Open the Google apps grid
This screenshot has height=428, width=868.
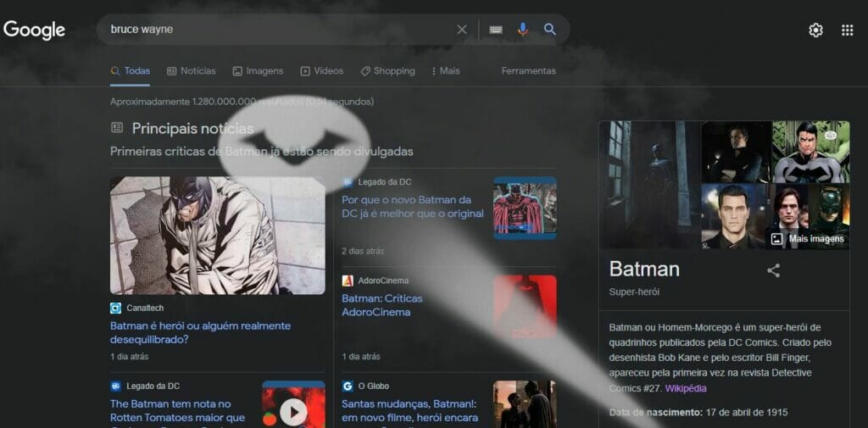(847, 31)
